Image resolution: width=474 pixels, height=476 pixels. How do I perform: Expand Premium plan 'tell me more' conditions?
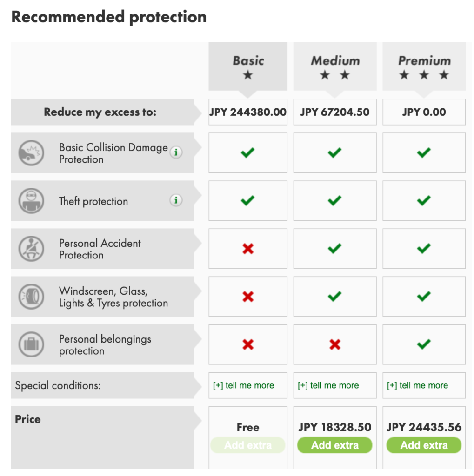point(418,385)
